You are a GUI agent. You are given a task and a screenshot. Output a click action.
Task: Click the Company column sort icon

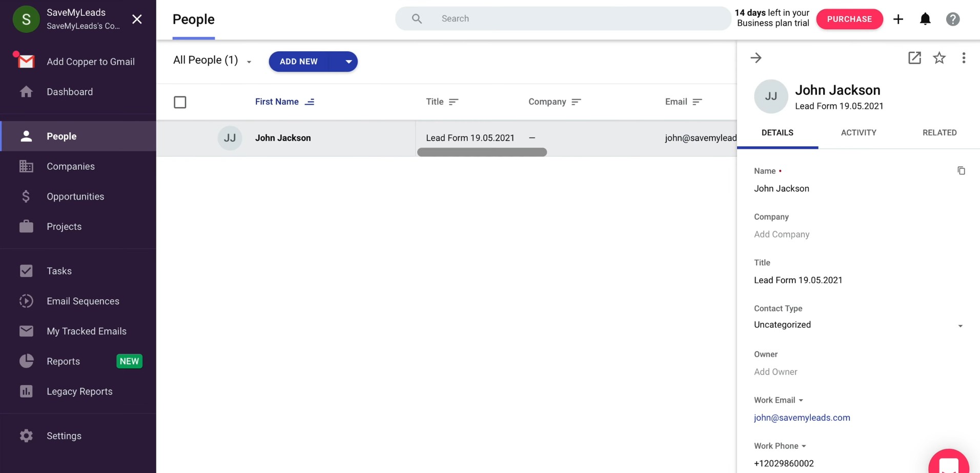click(x=576, y=102)
